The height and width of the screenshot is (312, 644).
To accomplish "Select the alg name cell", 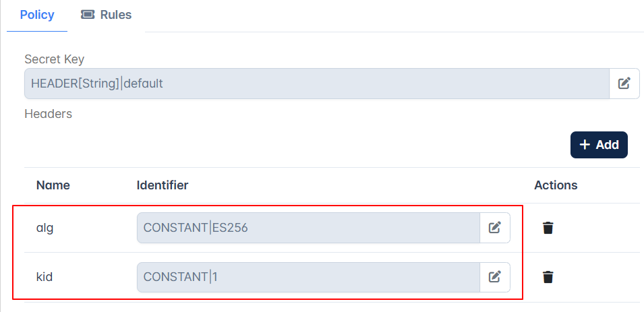I will (x=45, y=228).
